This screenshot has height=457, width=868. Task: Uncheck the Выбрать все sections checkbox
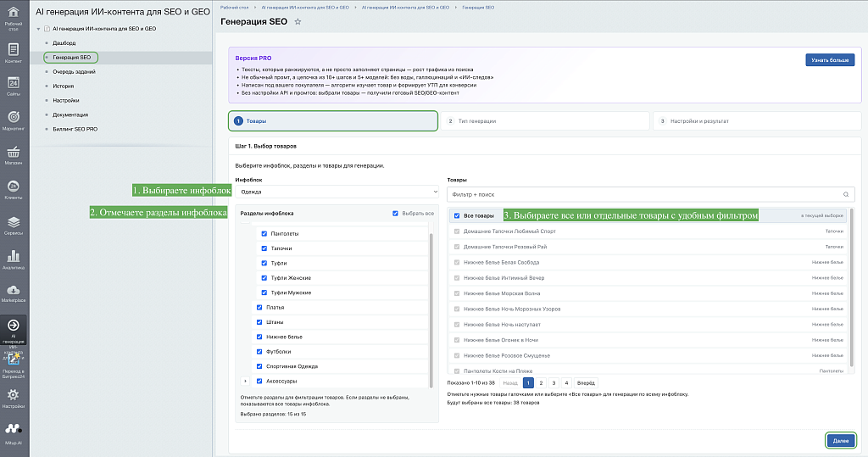[395, 214]
